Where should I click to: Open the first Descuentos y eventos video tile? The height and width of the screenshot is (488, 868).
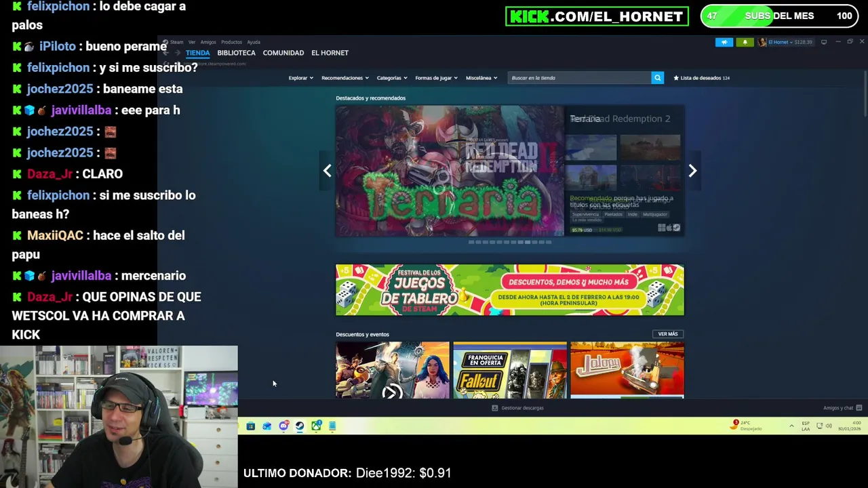[393, 370]
